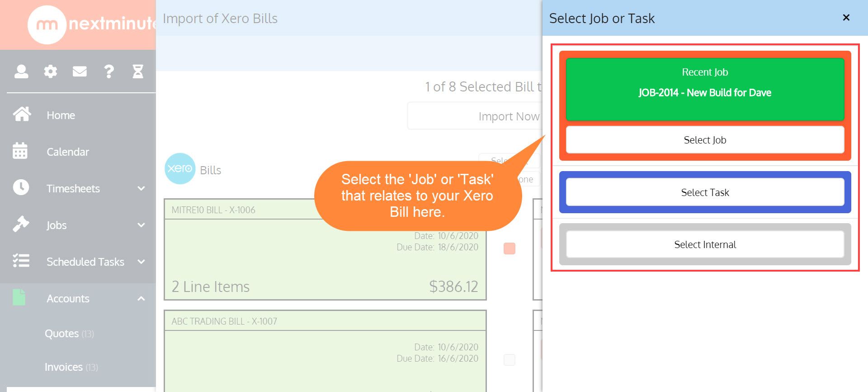Expand the Timesheets menu chevron
868x392 pixels.
tap(141, 188)
